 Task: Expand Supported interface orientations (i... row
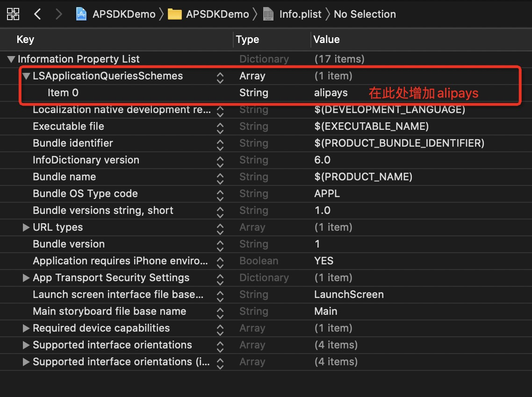[x=26, y=362]
